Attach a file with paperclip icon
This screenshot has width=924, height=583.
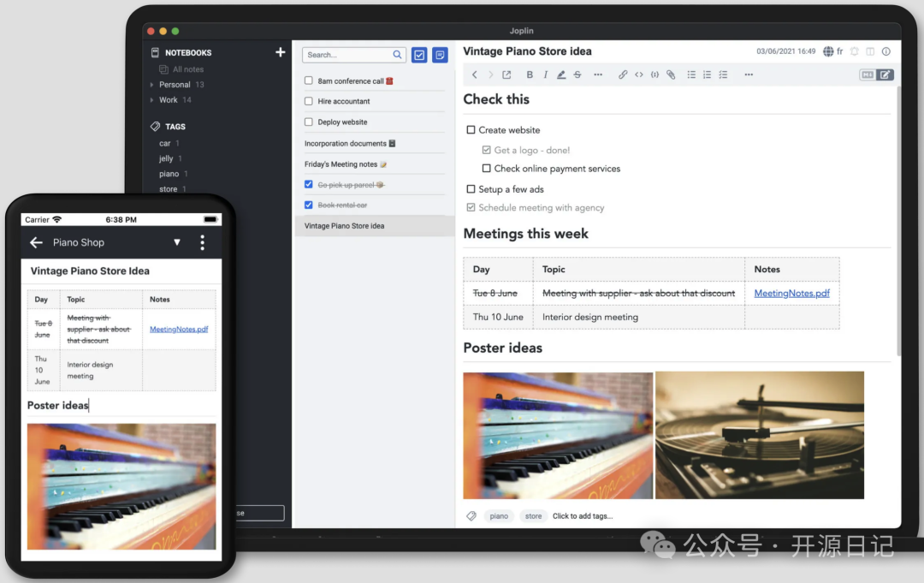point(671,74)
